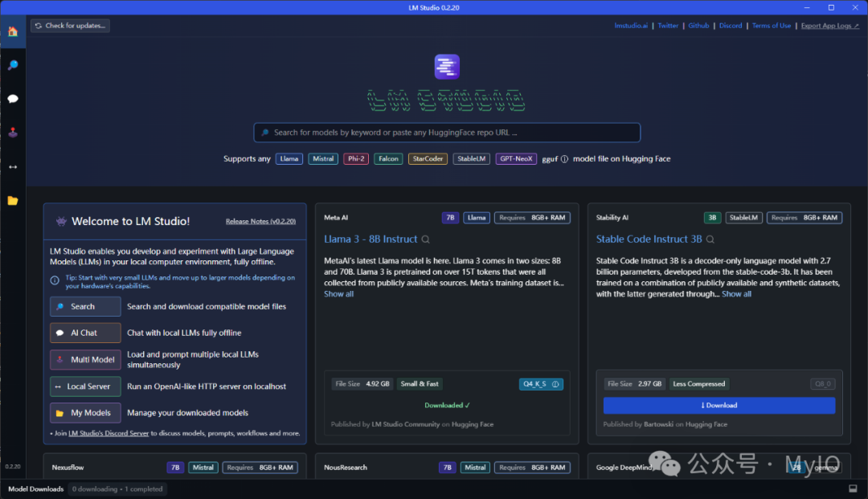Image resolution: width=868 pixels, height=499 pixels.
Task: Open the Github link
Action: tap(698, 26)
